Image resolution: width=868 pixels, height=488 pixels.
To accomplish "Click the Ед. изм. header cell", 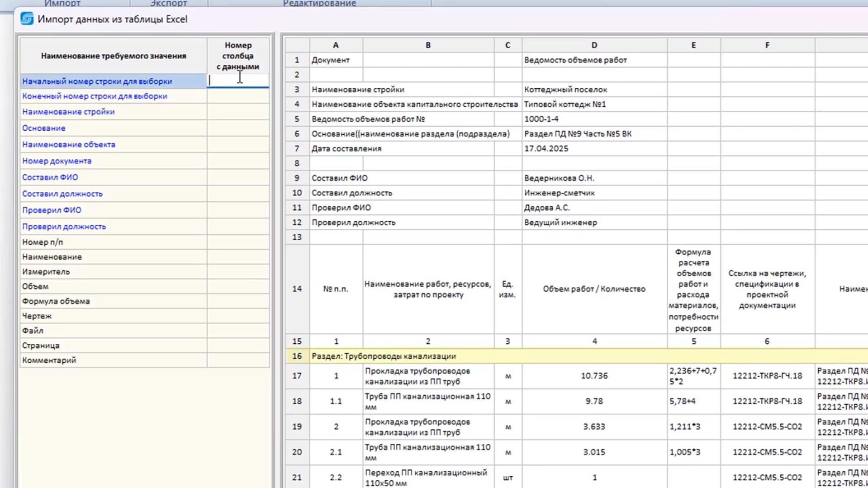I will [508, 289].
